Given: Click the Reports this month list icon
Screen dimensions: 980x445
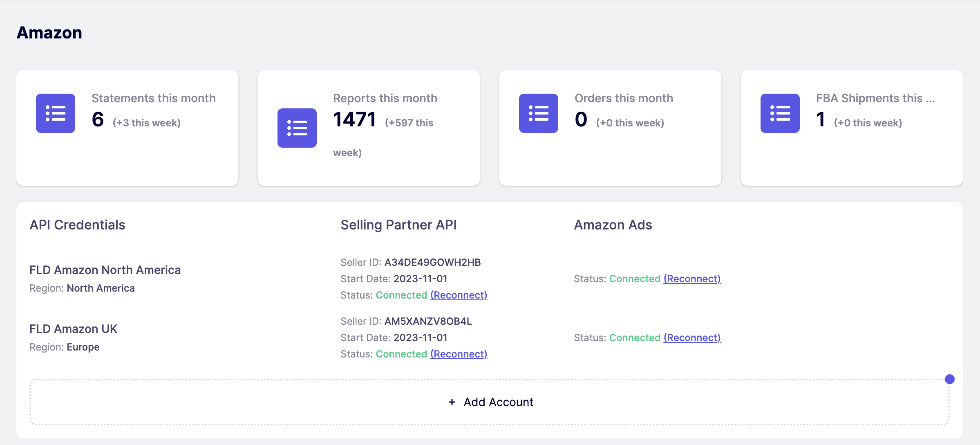Looking at the screenshot, I should (x=297, y=128).
